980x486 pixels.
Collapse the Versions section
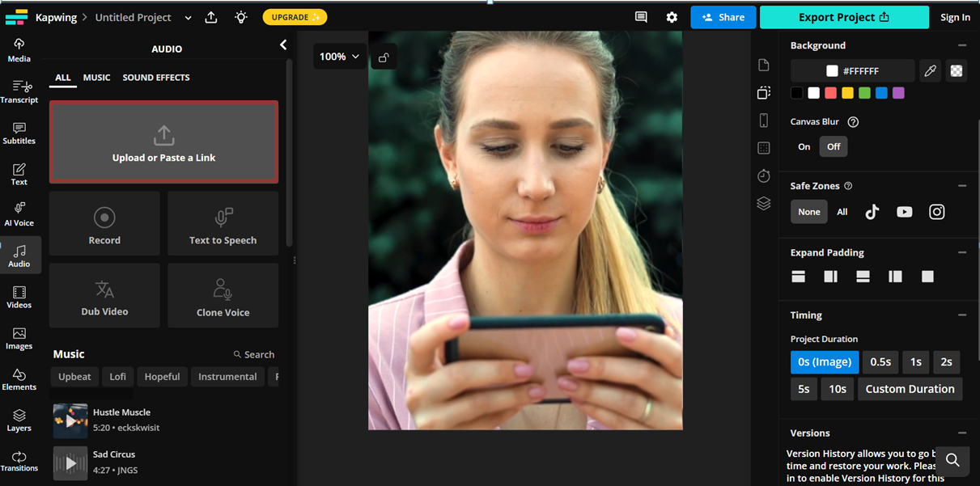[x=961, y=433]
